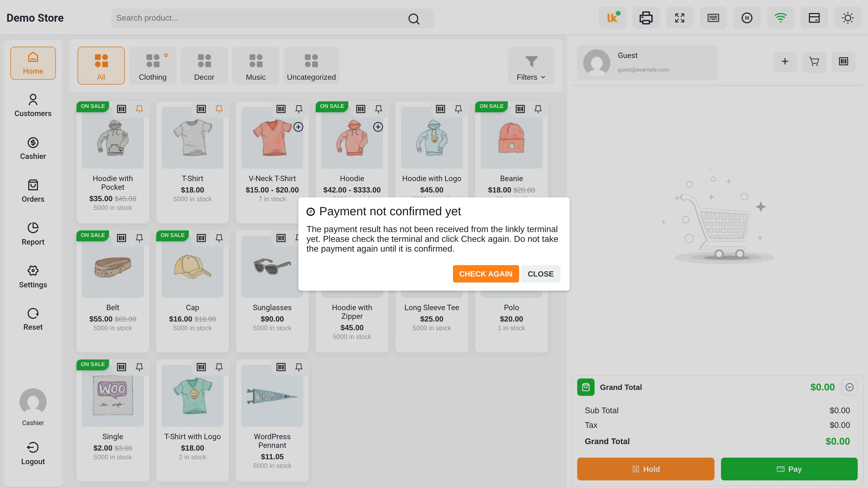The width and height of the screenshot is (868, 488).
Task: Open variations plus on Hoodie
Action: [378, 127]
